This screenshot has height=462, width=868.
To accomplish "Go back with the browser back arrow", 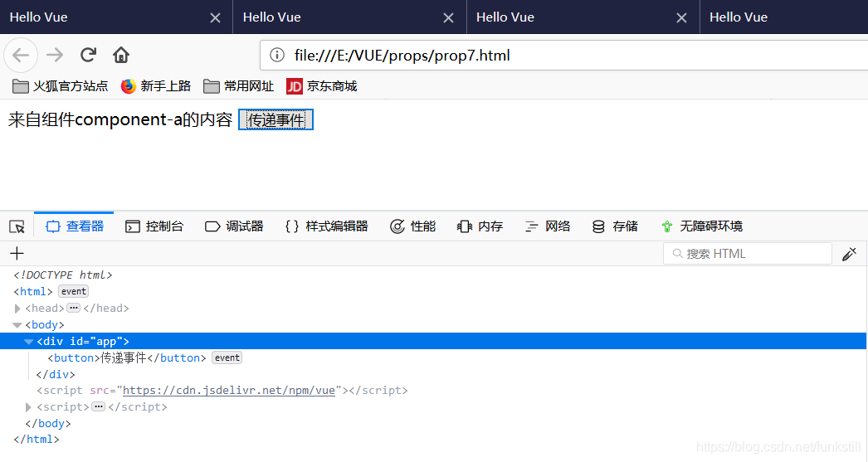I will coord(21,55).
